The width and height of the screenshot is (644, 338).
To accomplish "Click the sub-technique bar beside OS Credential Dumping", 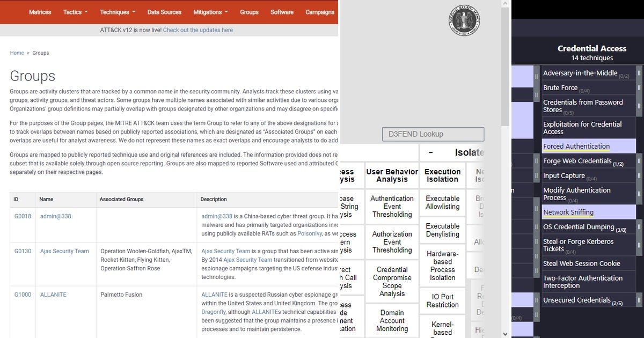I will click(x=638, y=226).
